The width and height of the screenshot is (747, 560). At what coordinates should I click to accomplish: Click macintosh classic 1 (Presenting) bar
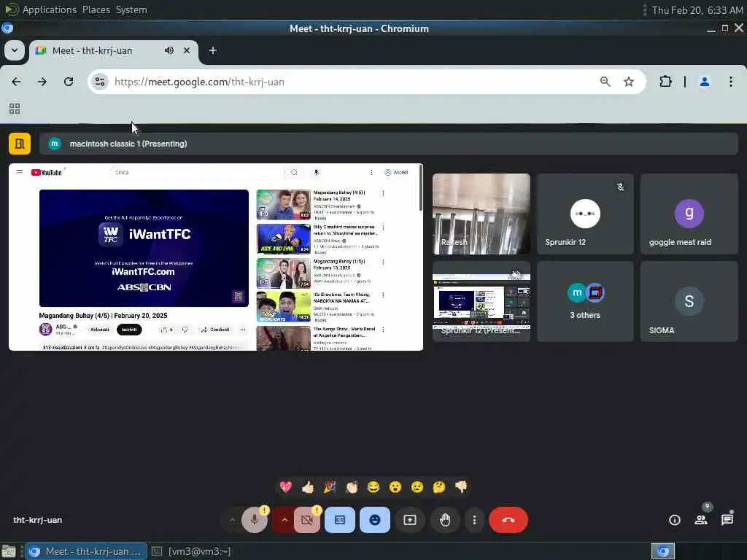coord(388,144)
